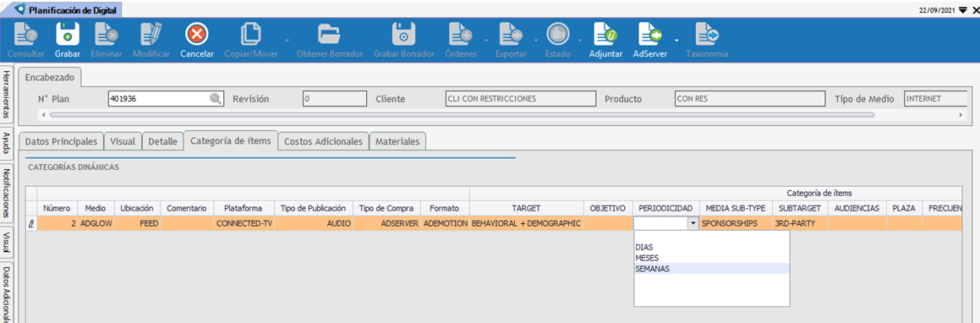Choose MESES in the periodicidad list
This screenshot has height=323, width=980.
(x=712, y=257)
